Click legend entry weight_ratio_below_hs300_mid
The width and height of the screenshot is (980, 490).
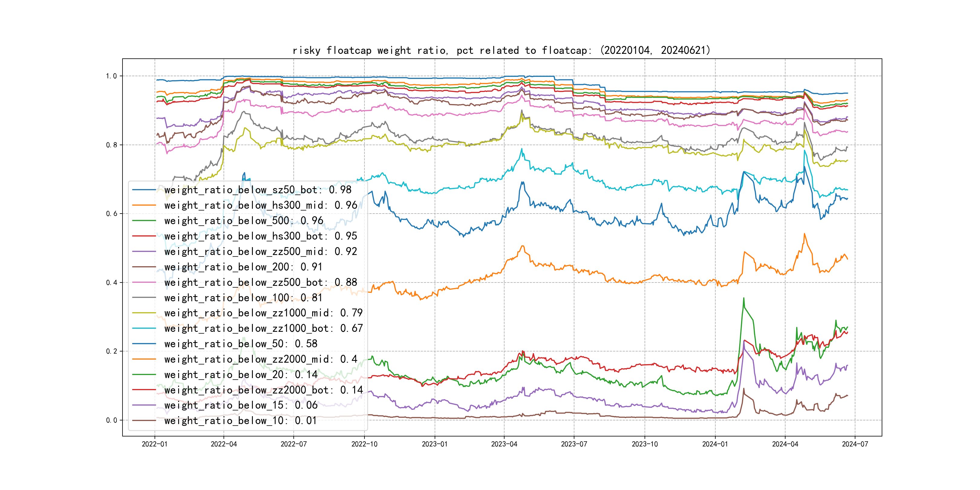[261, 205]
